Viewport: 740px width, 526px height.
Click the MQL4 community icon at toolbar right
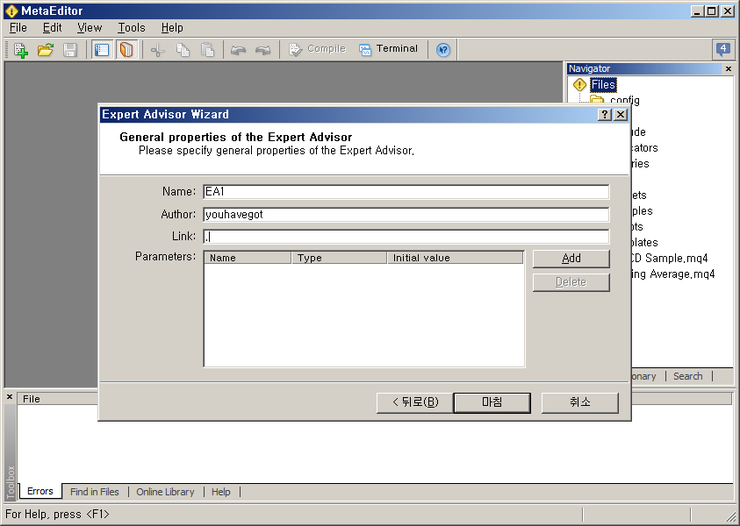pos(723,49)
